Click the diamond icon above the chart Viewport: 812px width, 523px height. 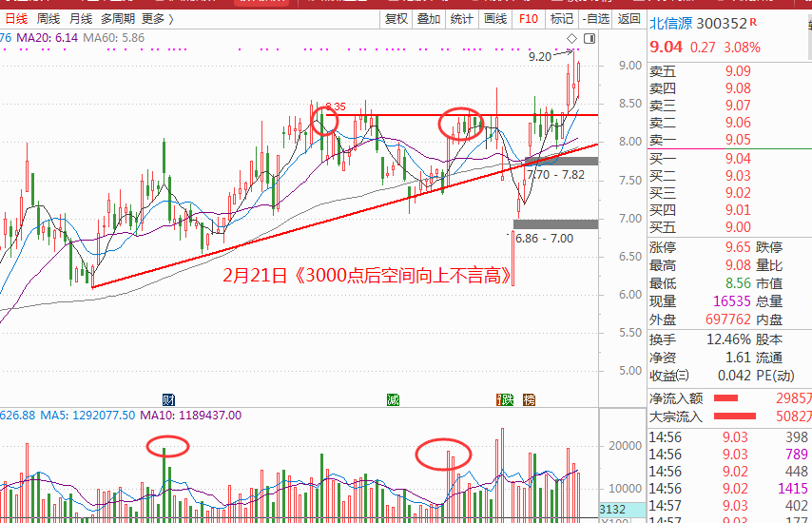click(571, 38)
